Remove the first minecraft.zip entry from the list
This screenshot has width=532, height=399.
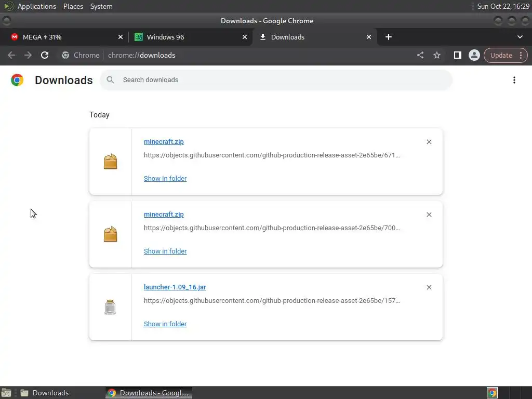pos(429,142)
